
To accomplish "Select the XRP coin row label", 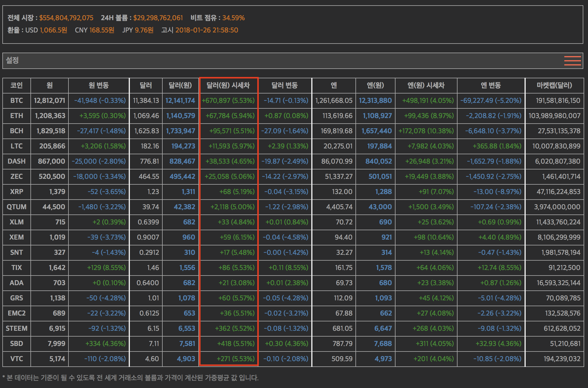I will pos(17,192).
